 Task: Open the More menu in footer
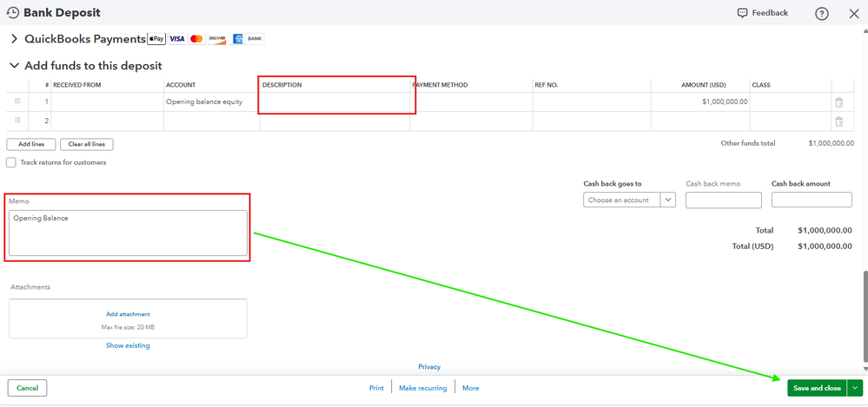point(471,388)
